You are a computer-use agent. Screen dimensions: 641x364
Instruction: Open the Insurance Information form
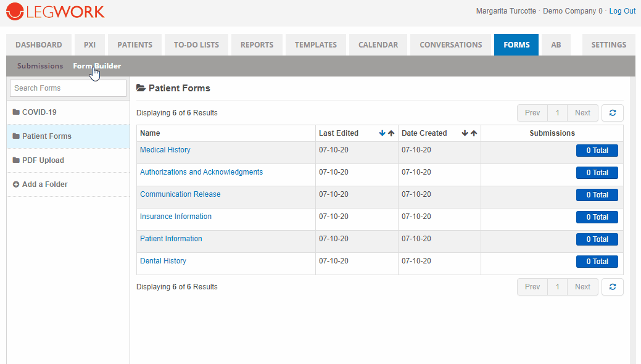[176, 217]
